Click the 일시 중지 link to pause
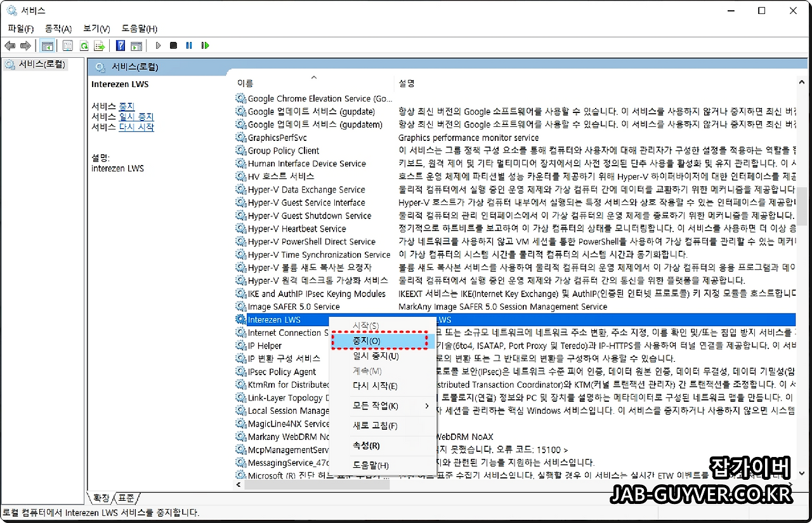This screenshot has width=812, height=523. [136, 116]
